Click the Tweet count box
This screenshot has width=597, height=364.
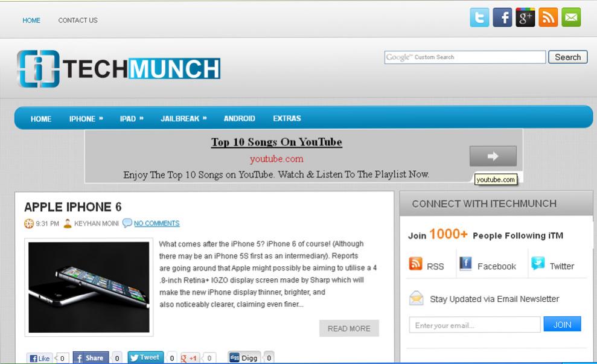click(171, 358)
